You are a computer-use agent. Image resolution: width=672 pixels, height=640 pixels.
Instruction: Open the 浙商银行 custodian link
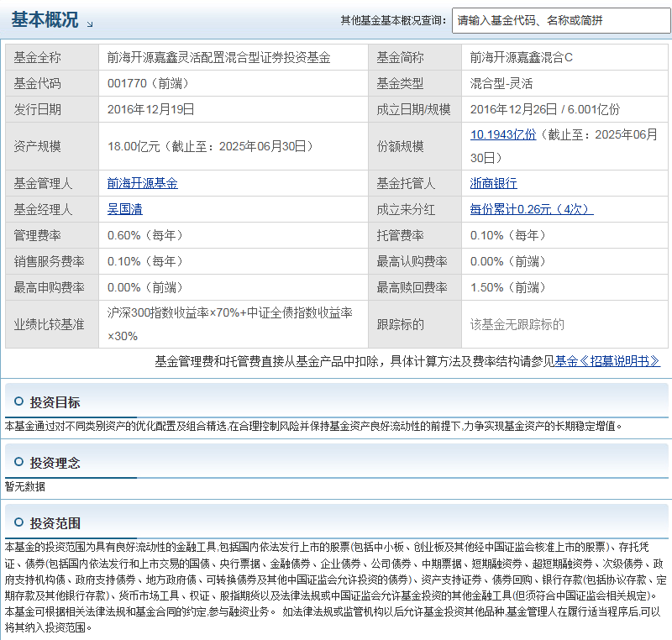click(492, 183)
